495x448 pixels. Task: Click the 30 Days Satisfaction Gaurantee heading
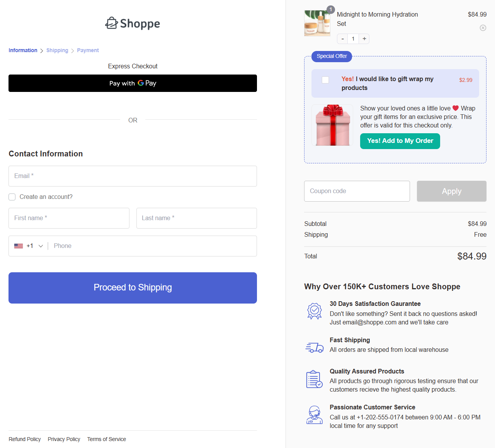click(x=375, y=304)
